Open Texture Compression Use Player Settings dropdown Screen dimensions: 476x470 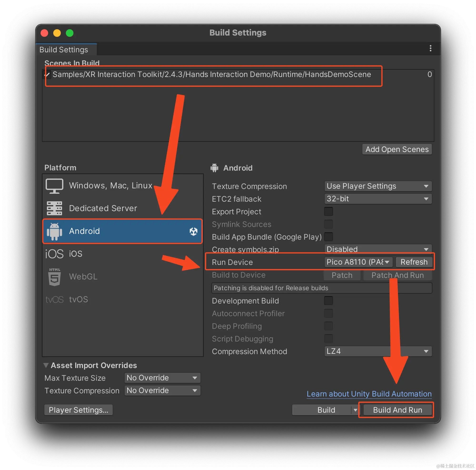pyautogui.click(x=378, y=186)
